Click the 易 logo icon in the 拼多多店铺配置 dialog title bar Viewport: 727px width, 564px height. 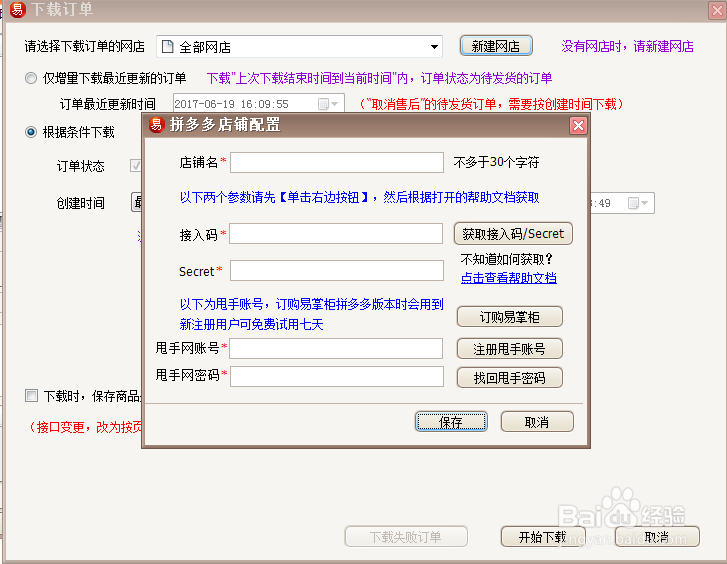click(x=156, y=125)
